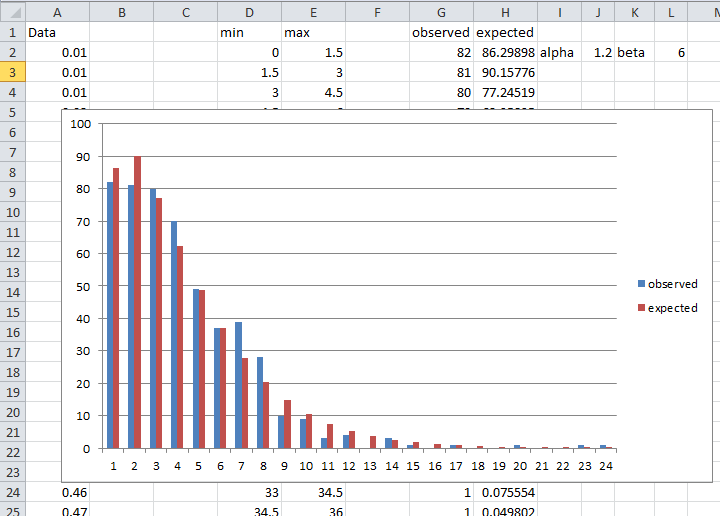Click the observed legend text

click(x=673, y=284)
